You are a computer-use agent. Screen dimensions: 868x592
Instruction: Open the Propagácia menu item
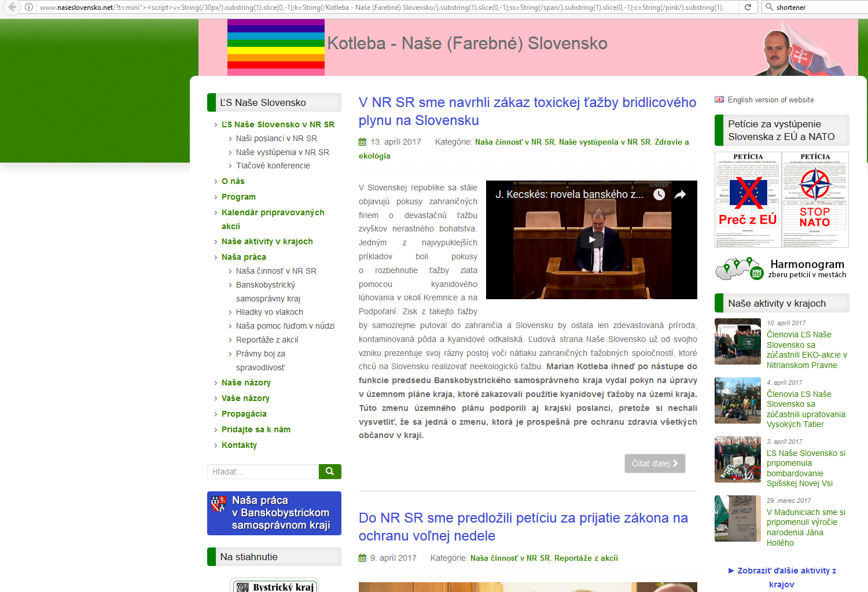244,414
